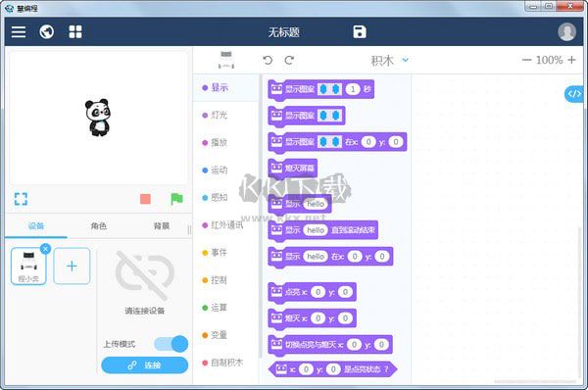588x390 pixels.
Task: Click the block palette vertical scrollbar
Action: click(261, 216)
